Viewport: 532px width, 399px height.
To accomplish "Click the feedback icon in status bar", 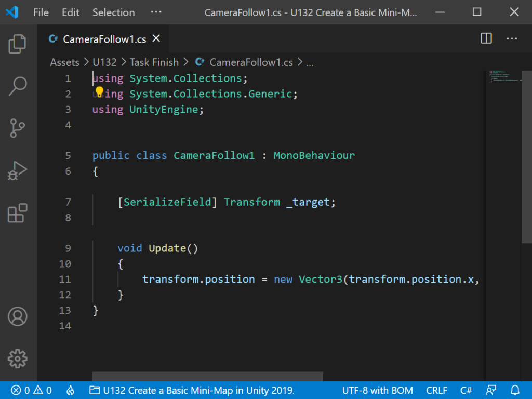I will pyautogui.click(x=490, y=390).
